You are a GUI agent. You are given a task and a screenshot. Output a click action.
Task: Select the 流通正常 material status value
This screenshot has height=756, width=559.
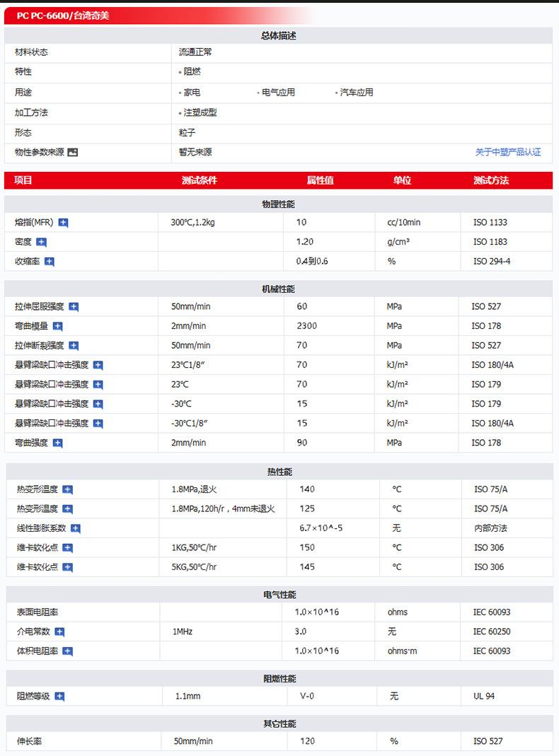[x=195, y=52]
